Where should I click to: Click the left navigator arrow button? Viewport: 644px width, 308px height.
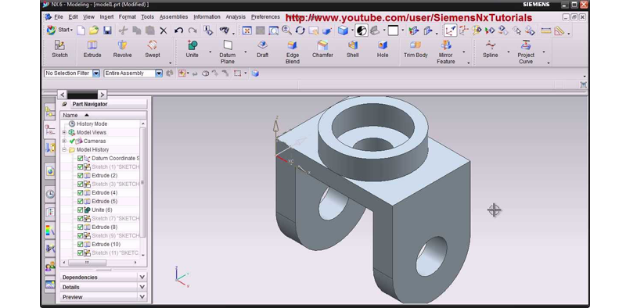[x=62, y=95]
